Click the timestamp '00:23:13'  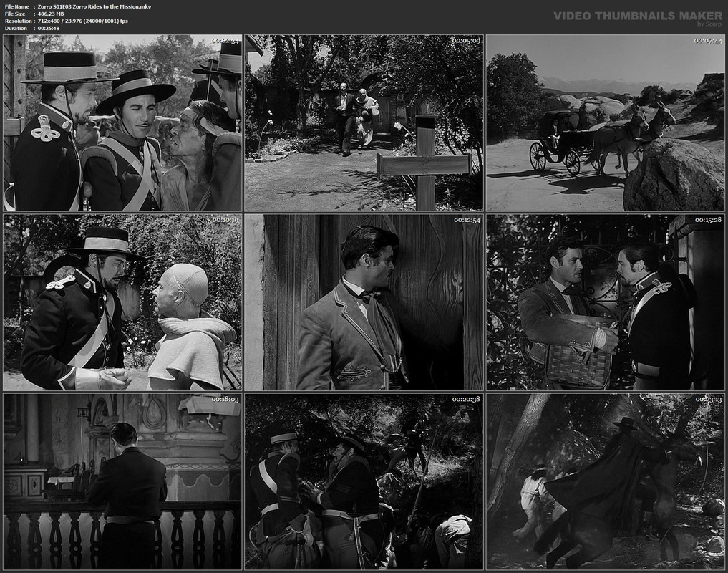[708, 399]
